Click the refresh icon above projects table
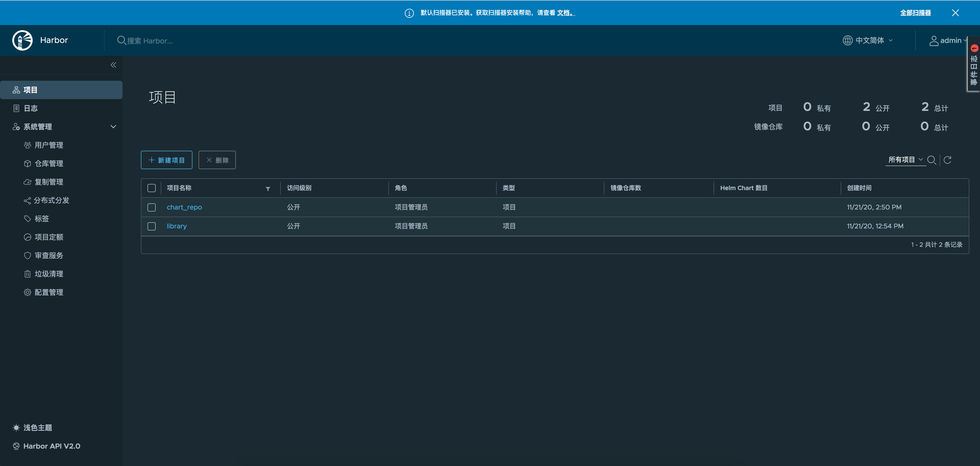 (947, 160)
